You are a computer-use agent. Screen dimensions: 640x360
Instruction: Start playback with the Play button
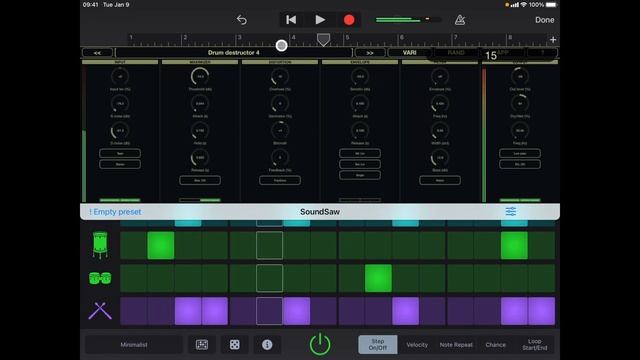pyautogui.click(x=320, y=20)
